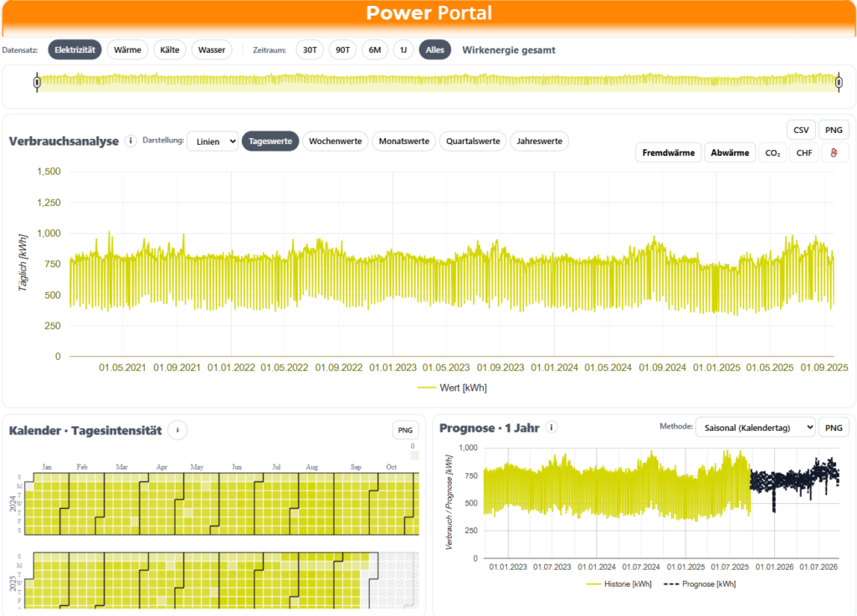Viewport: 857px width, 616px height.
Task: Set time range to 90T
Action: click(x=342, y=50)
